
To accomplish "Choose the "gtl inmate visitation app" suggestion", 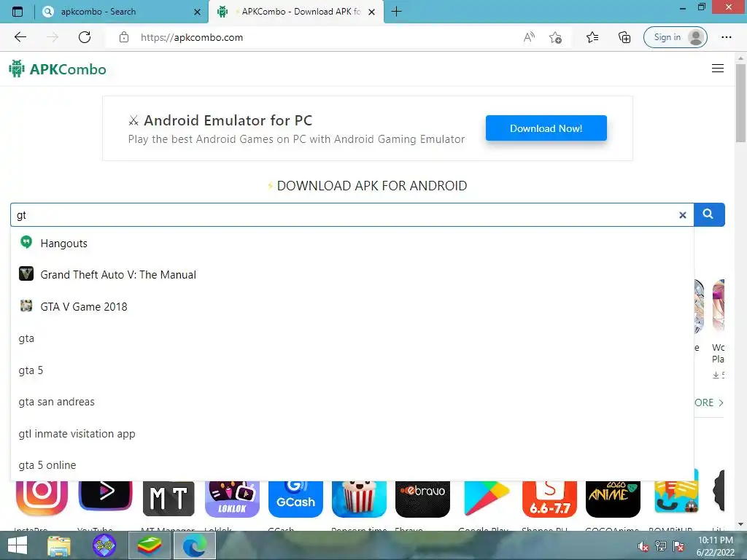I will tap(352, 434).
